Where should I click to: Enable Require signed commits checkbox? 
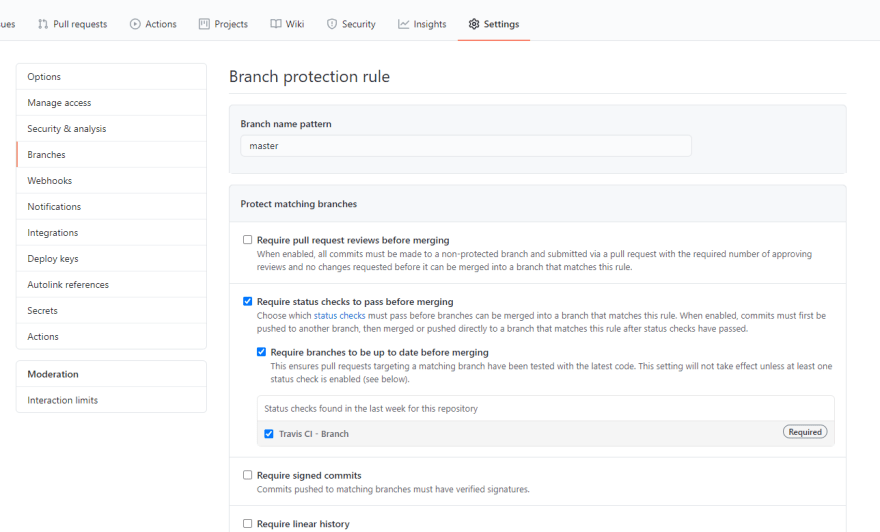(248, 475)
